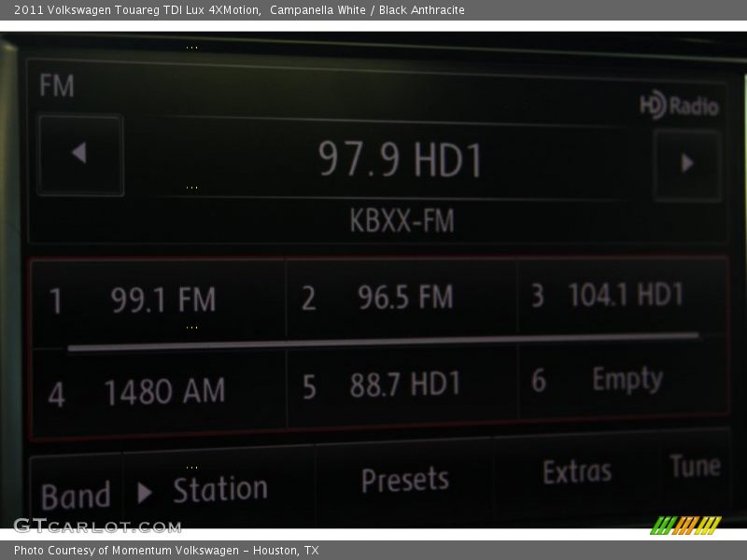Viewport: 747px width, 560px height.
Task: Select preset 3 104.1 HD1
Action: [x=622, y=295]
